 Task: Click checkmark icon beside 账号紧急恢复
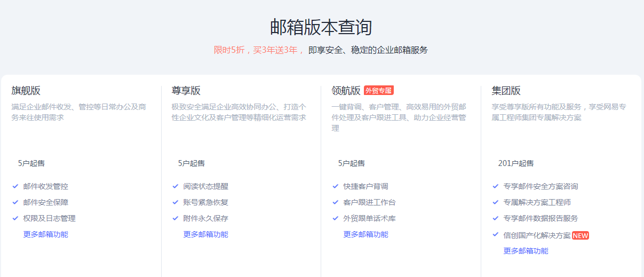[176, 202]
